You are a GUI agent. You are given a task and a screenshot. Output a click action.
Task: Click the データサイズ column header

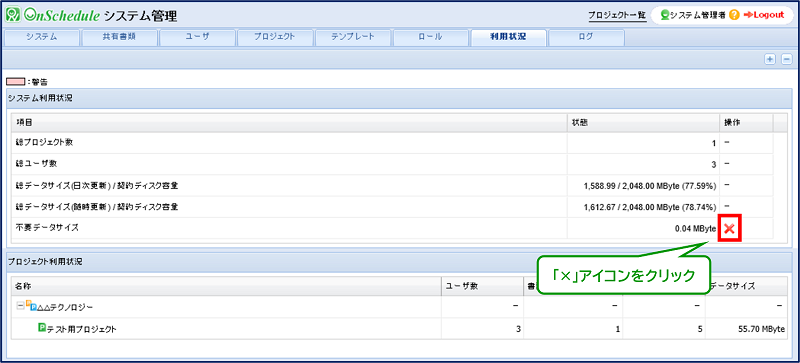[x=746, y=286]
